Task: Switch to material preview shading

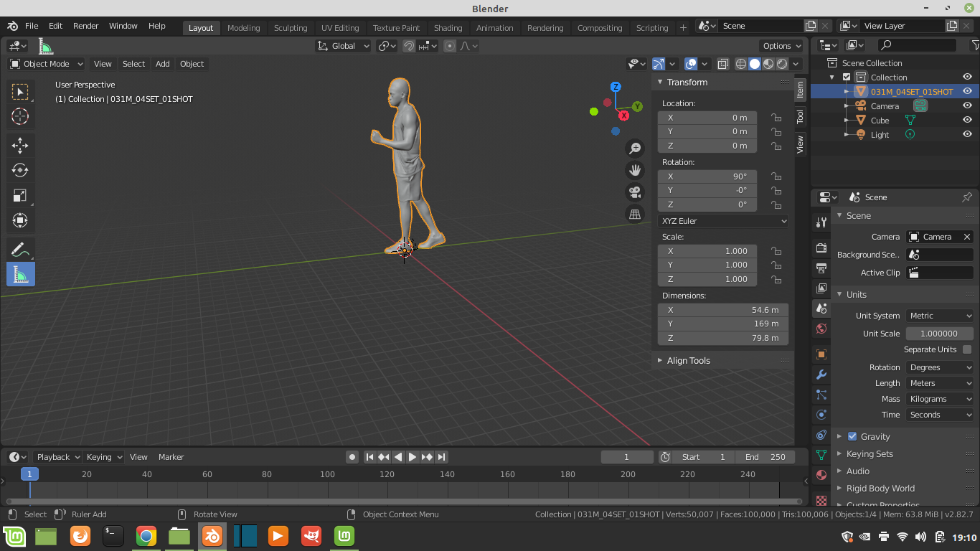Action: [768, 64]
